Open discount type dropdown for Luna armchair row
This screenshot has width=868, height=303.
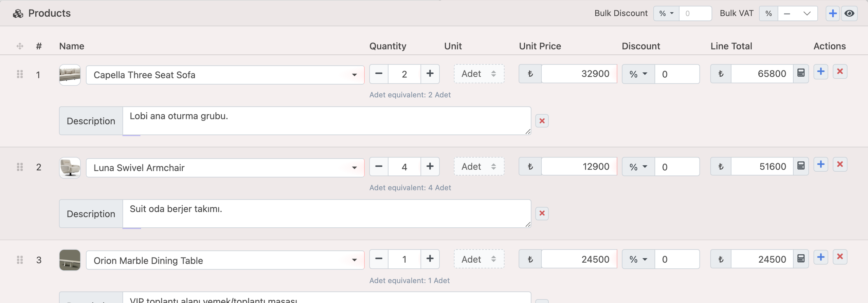coord(638,167)
